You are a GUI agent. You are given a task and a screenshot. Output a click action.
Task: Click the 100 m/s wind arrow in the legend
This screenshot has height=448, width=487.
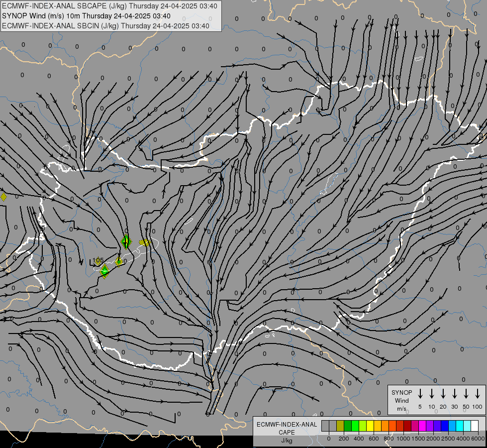point(478,393)
